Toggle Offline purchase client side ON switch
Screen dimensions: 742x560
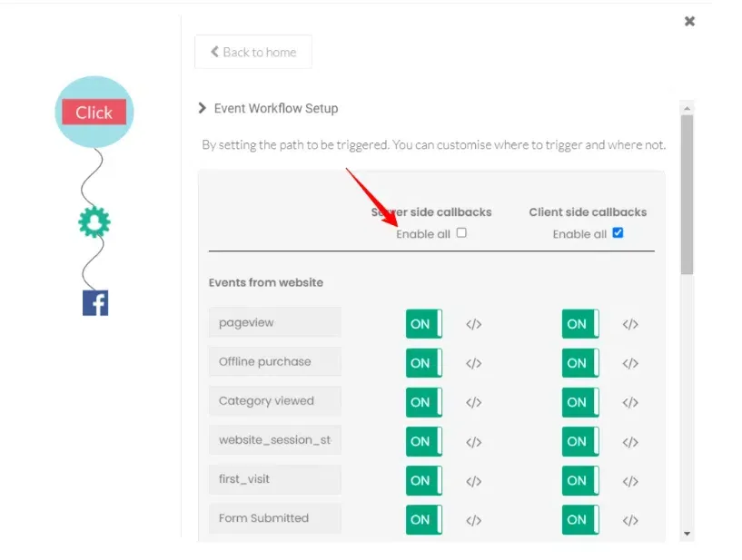tap(580, 363)
